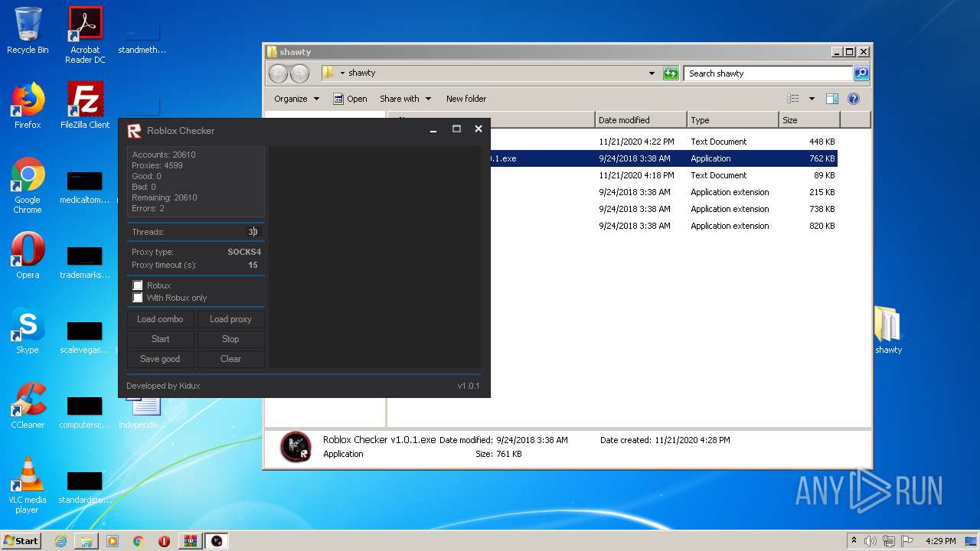Launch Opera browser desktop icon

click(x=28, y=256)
